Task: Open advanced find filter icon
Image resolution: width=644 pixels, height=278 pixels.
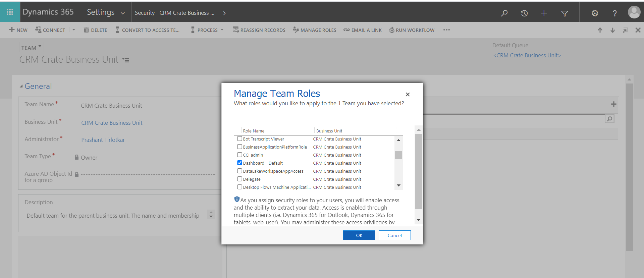Action: (x=565, y=13)
